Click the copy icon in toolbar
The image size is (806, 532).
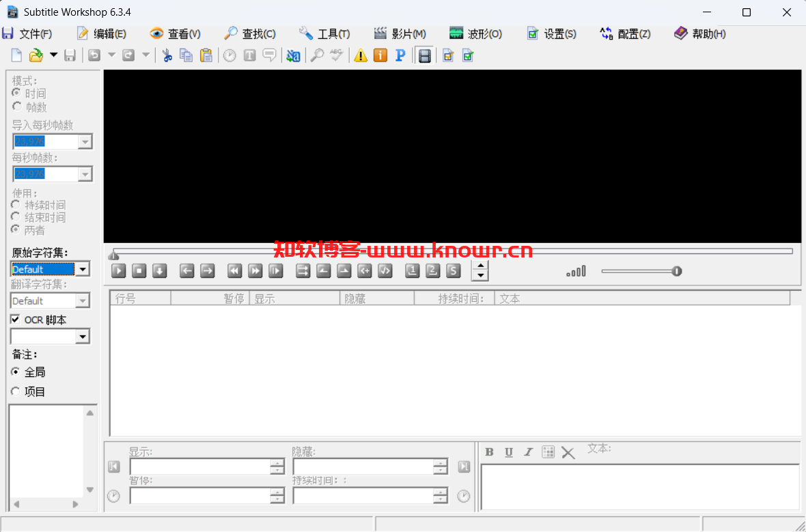tap(186, 55)
